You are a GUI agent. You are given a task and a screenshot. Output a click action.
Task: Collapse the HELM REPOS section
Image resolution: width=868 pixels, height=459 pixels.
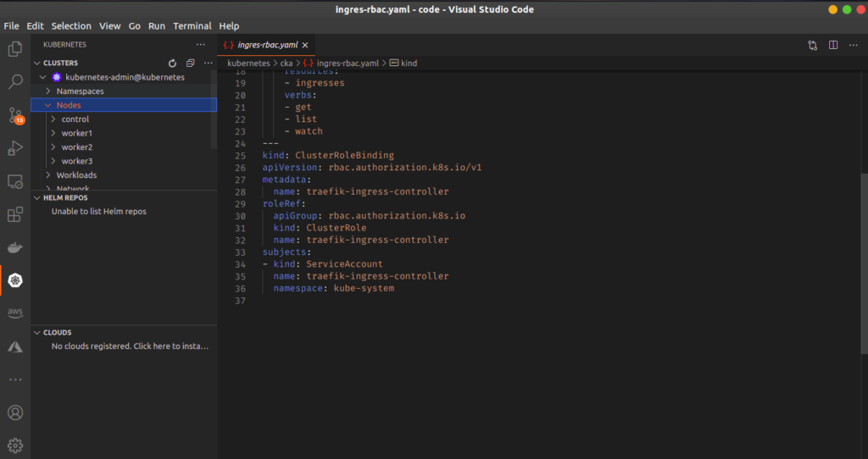tap(37, 198)
